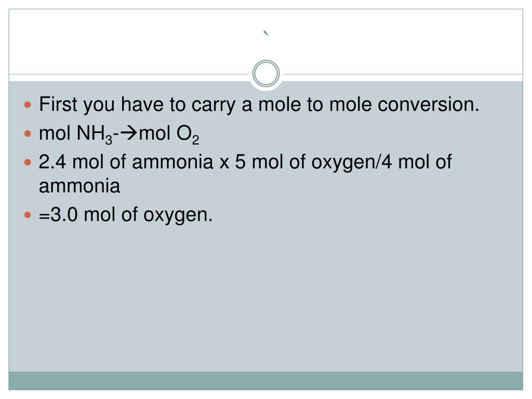Click the bullet before 2.4 mol of ammonia
This screenshot has width=532, height=399.
click(x=28, y=163)
